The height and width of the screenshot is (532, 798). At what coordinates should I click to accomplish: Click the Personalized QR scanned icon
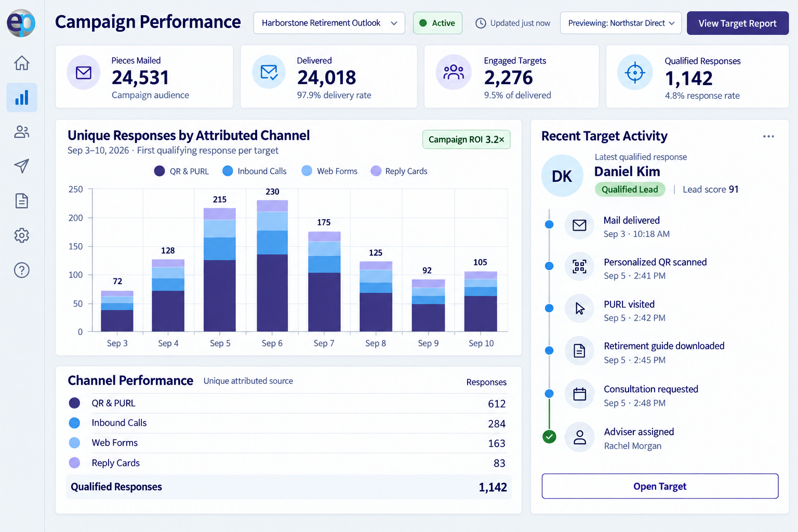point(579,267)
